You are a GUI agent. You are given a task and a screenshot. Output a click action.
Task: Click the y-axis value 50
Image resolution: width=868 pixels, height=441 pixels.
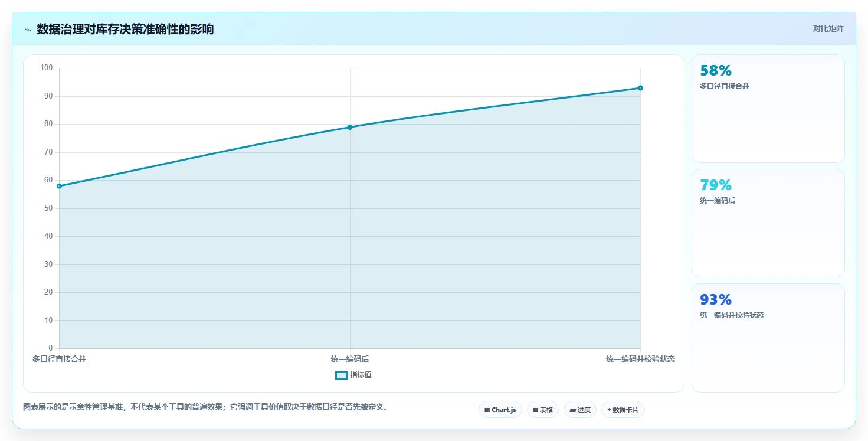(x=48, y=208)
